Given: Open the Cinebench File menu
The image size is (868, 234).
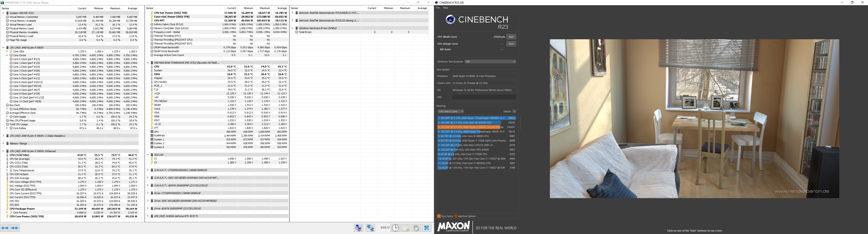Looking at the screenshot, I should (438, 8).
